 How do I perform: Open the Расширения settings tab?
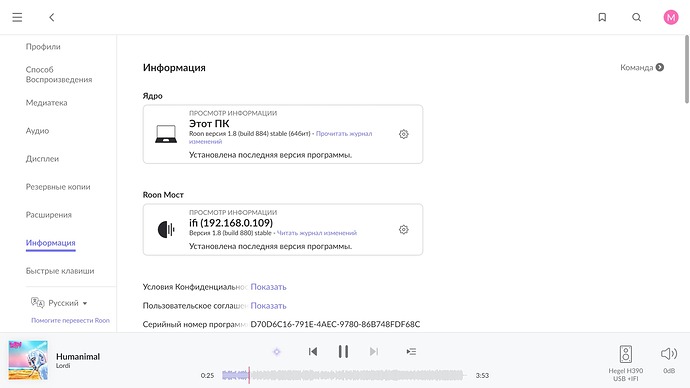(48, 215)
